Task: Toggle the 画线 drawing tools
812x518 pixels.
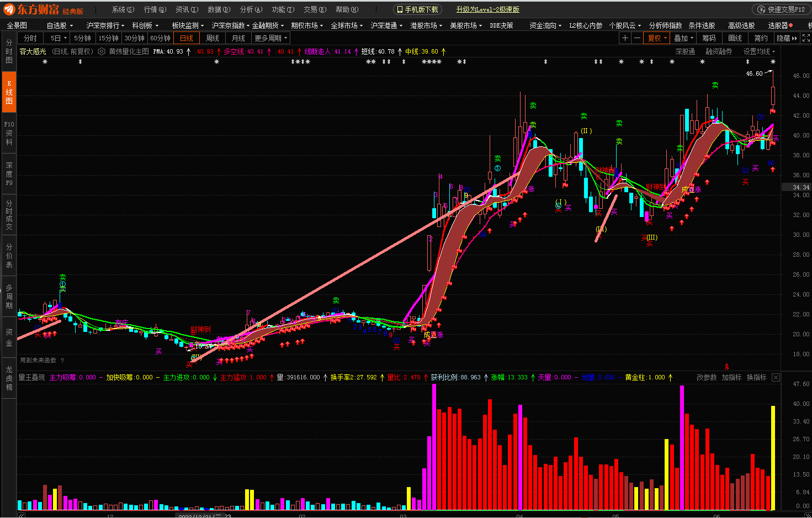Action: pyautogui.click(x=735, y=38)
